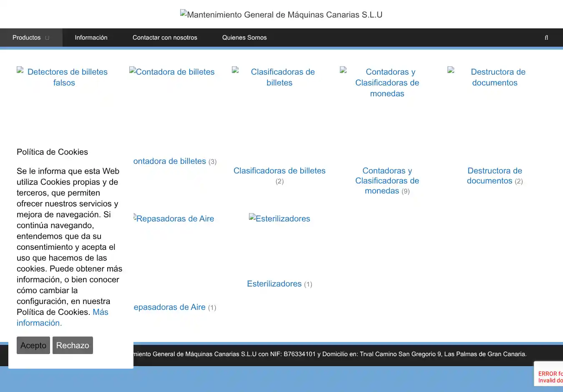Open Contadoras y Clasificadoras de monedas image
The height and width of the screenshot is (392, 563).
pyautogui.click(x=387, y=83)
